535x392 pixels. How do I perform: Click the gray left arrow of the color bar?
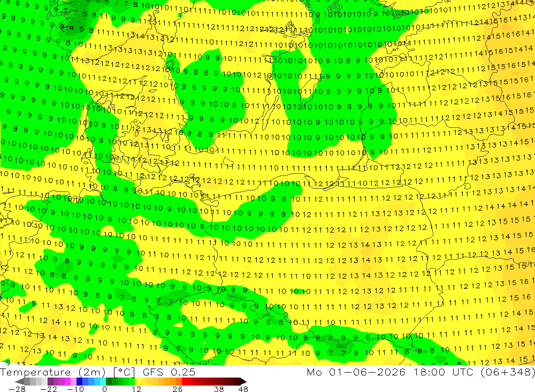[x=19, y=381]
